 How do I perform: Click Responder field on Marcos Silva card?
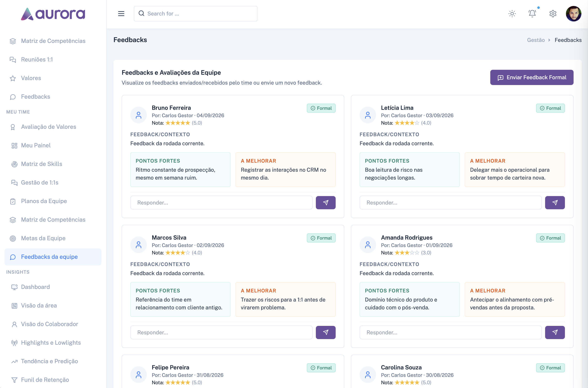click(x=221, y=332)
